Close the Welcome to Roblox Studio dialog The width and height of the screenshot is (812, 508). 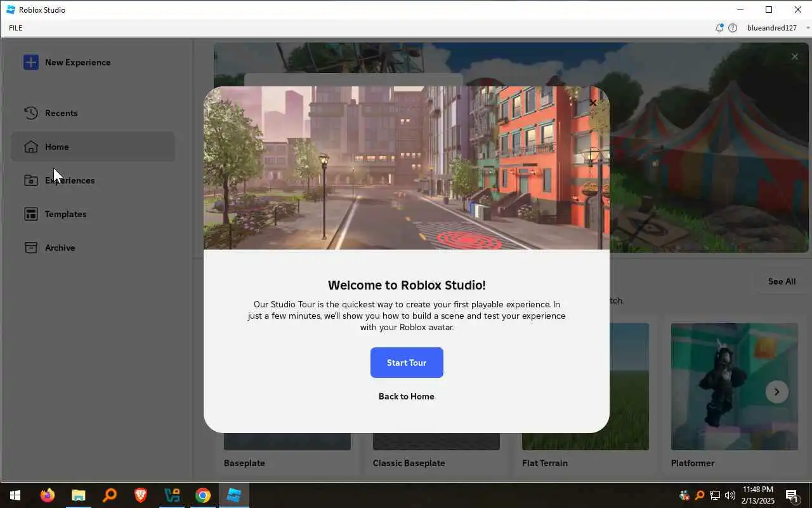pos(593,102)
